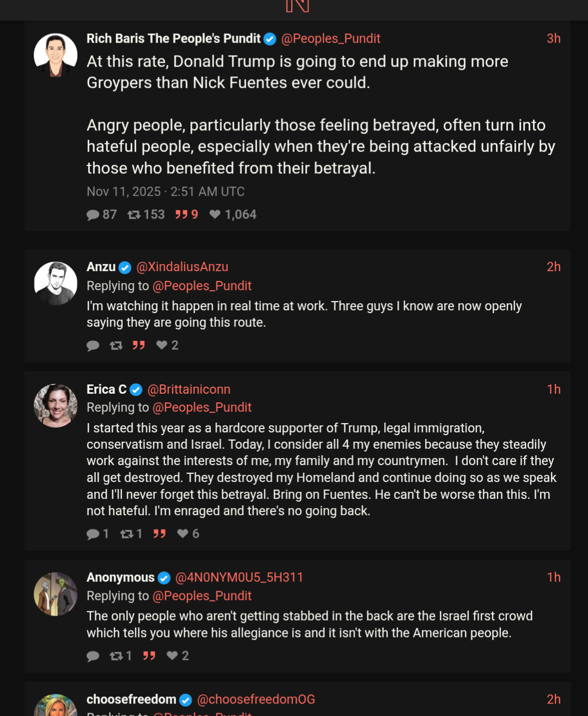Viewport: 588px width, 716px height.
Task: Click retweet icon on Anonymous's reply
Action: click(116, 656)
